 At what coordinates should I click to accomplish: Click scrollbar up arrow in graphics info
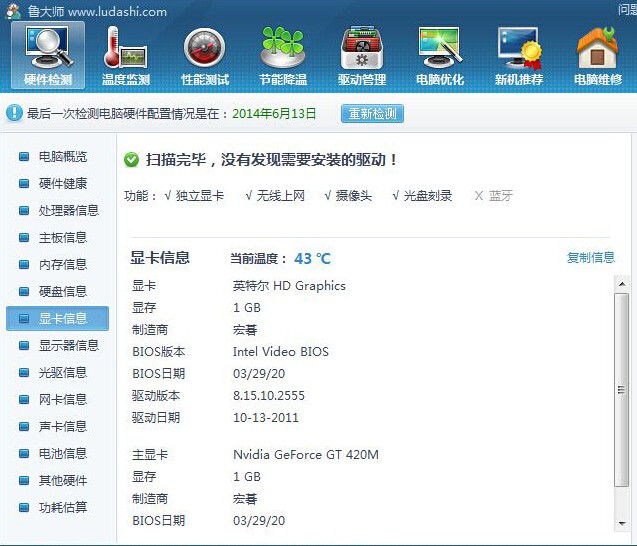click(622, 284)
